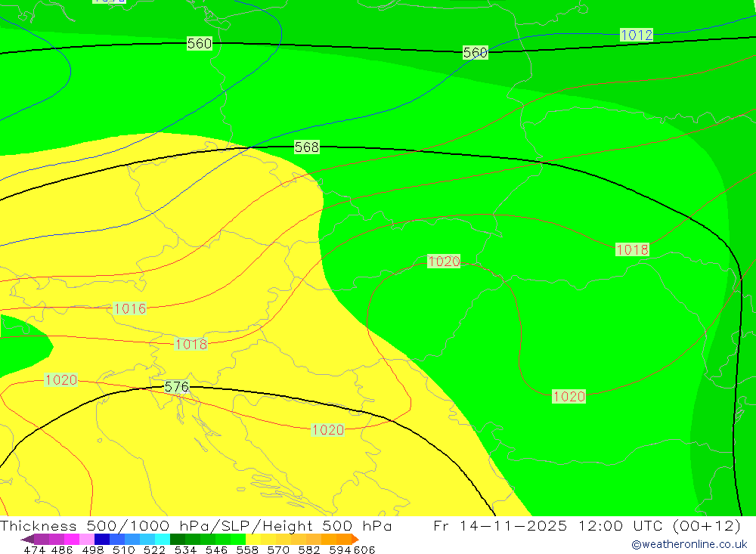
Task: Click the light pink legend swatch
Action: tap(87, 539)
